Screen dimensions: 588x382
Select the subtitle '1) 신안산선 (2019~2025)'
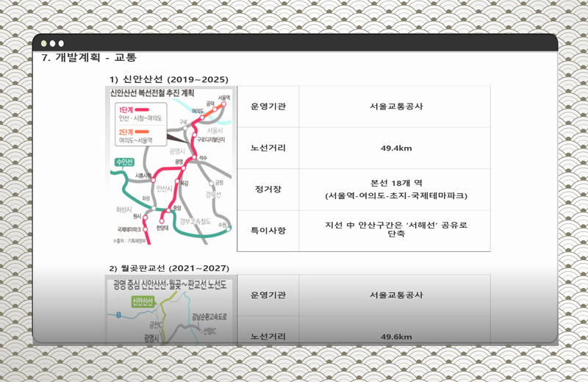169,79
